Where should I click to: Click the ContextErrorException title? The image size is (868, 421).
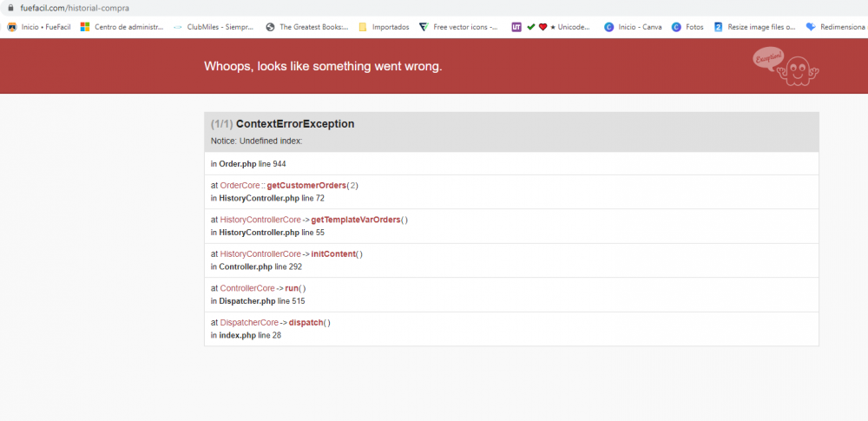295,124
